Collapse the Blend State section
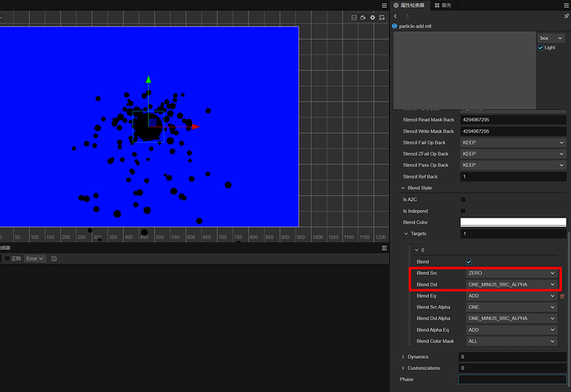Image resolution: width=571 pixels, height=392 pixels. tap(403, 189)
